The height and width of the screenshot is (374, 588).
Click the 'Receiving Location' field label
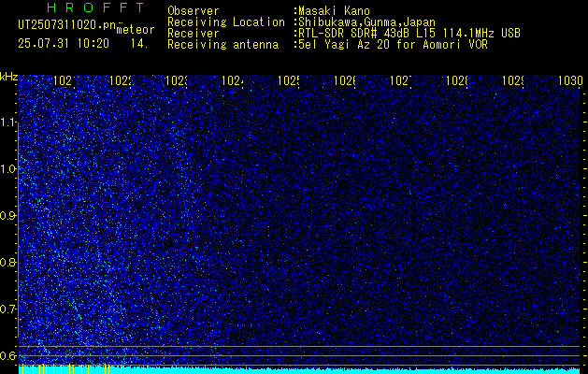pos(226,22)
